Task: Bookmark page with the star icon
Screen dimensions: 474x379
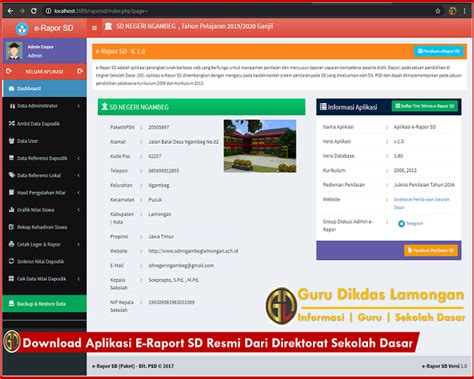Action: coord(438,11)
